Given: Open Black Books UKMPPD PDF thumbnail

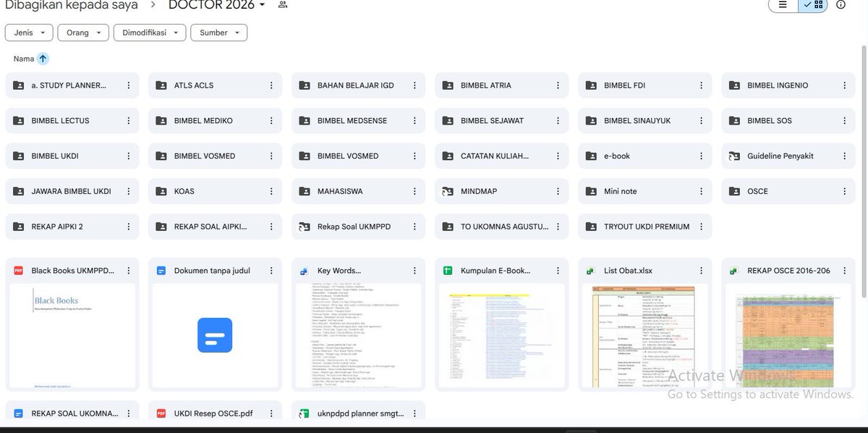Looking at the screenshot, I should pyautogui.click(x=72, y=336).
